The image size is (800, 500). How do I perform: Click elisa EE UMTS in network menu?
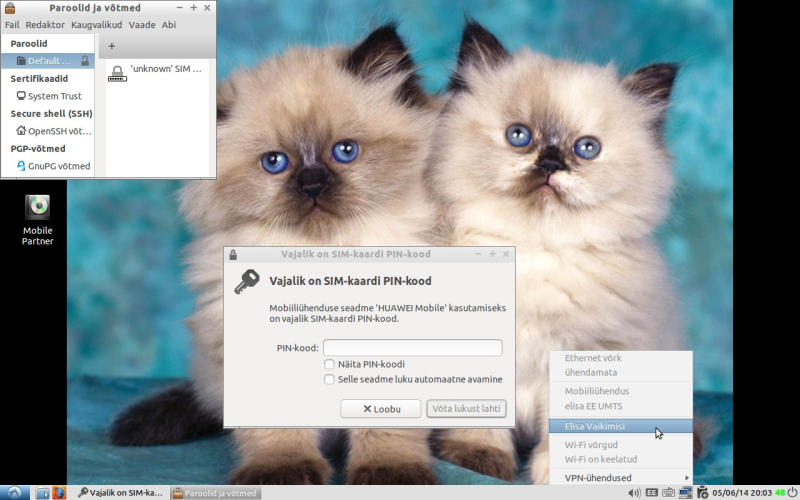click(593, 406)
